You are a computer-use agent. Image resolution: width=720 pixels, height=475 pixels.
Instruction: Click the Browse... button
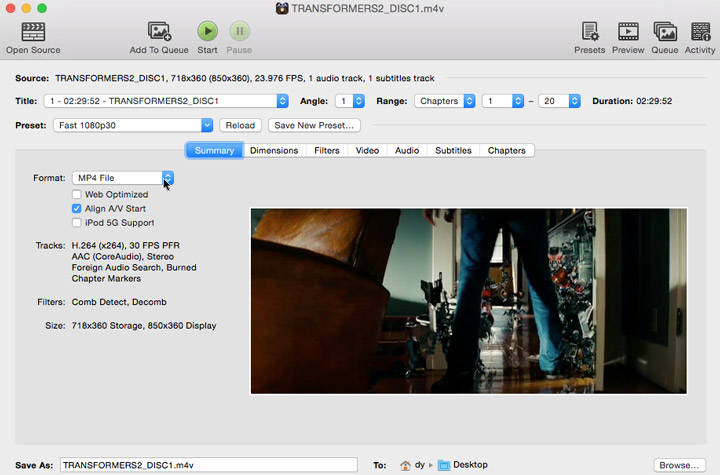tap(680, 465)
